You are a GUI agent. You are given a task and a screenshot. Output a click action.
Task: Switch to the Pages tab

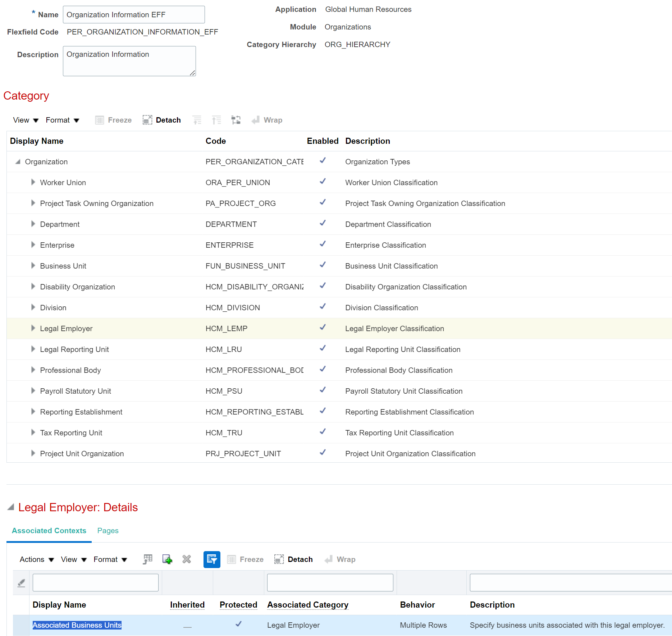tap(108, 531)
